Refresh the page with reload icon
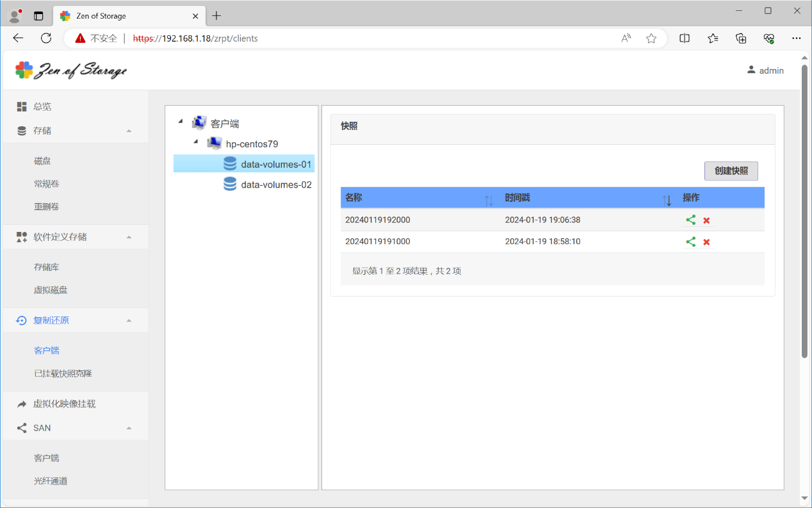 click(46, 38)
